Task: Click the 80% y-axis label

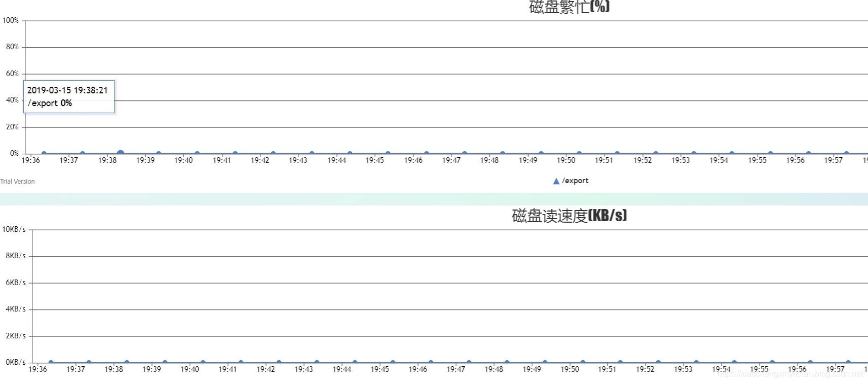Action: click(x=12, y=47)
